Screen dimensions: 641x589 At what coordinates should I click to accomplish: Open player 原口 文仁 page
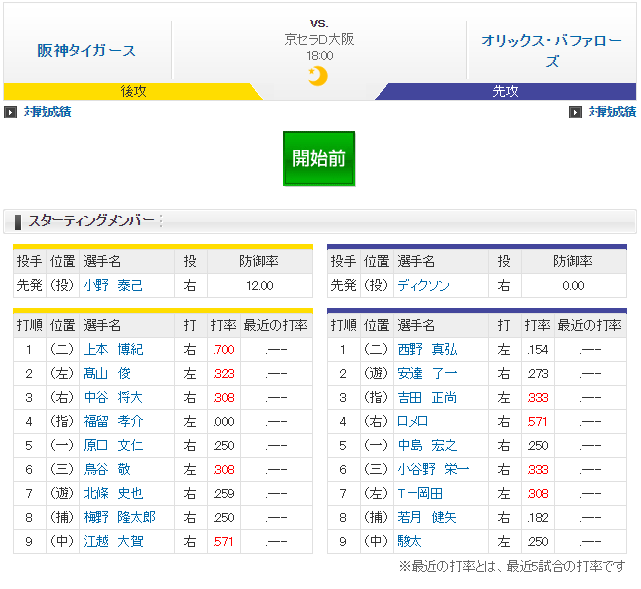tap(113, 446)
